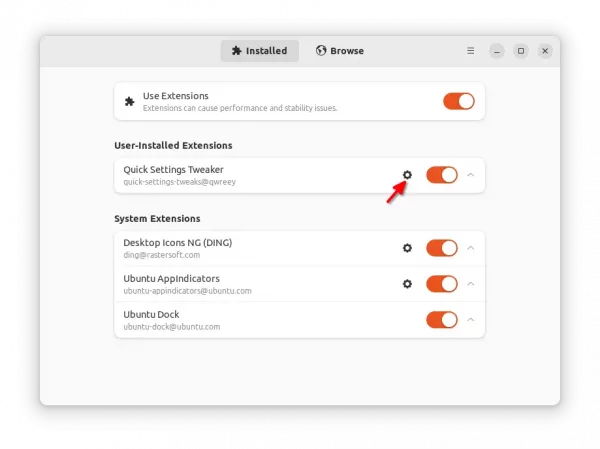Close the Extensions window
This screenshot has width=600, height=449.
tap(545, 51)
